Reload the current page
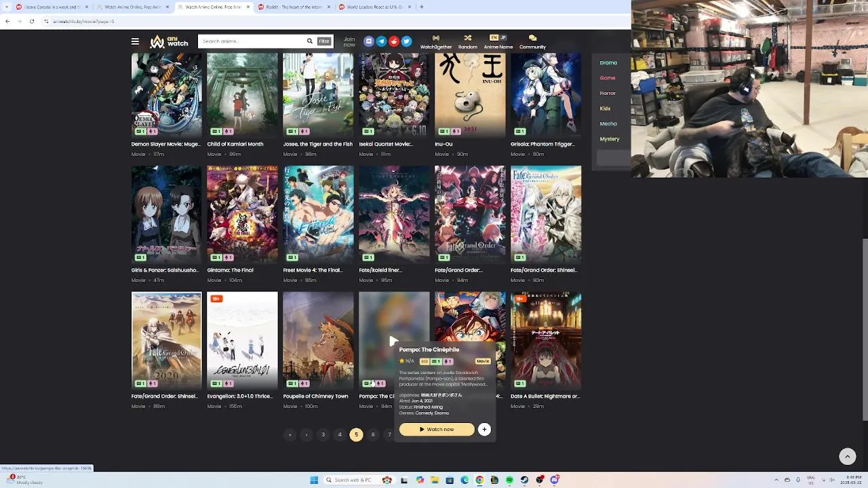 31,21
